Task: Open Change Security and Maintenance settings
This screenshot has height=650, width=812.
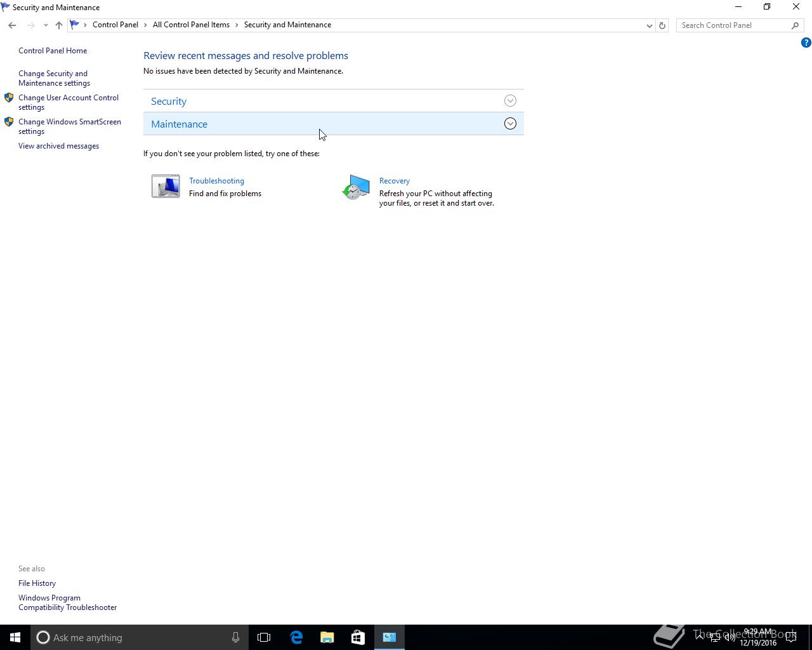Action: pos(54,78)
